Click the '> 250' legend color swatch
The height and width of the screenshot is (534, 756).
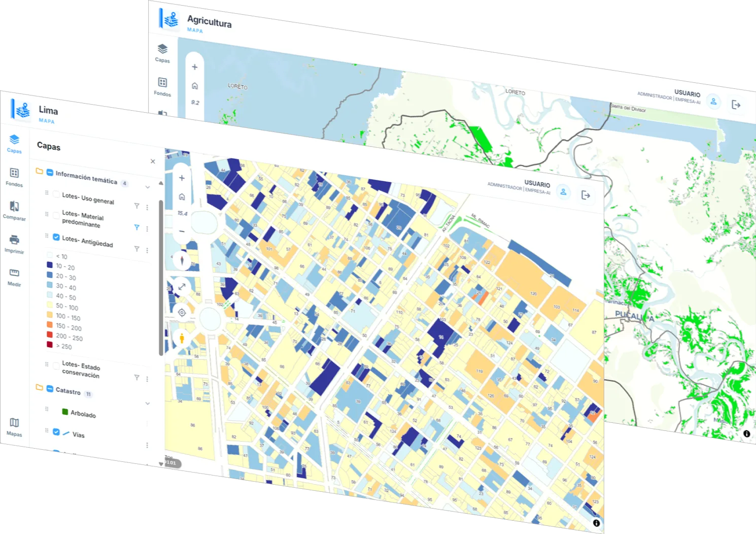pos(50,344)
